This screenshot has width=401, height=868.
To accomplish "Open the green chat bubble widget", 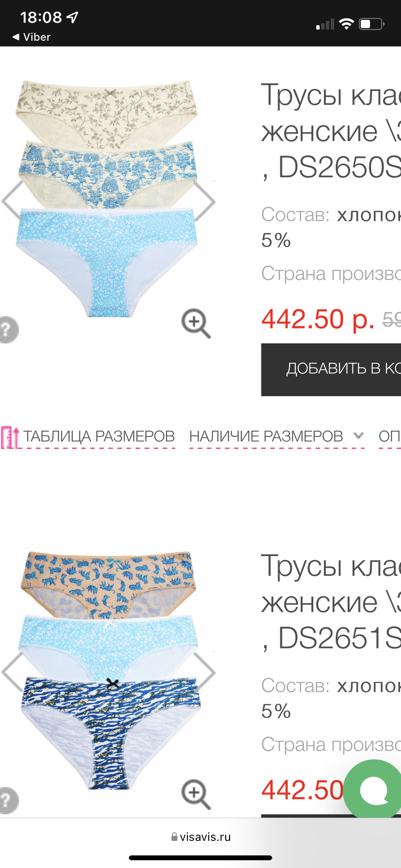I will (x=373, y=790).
